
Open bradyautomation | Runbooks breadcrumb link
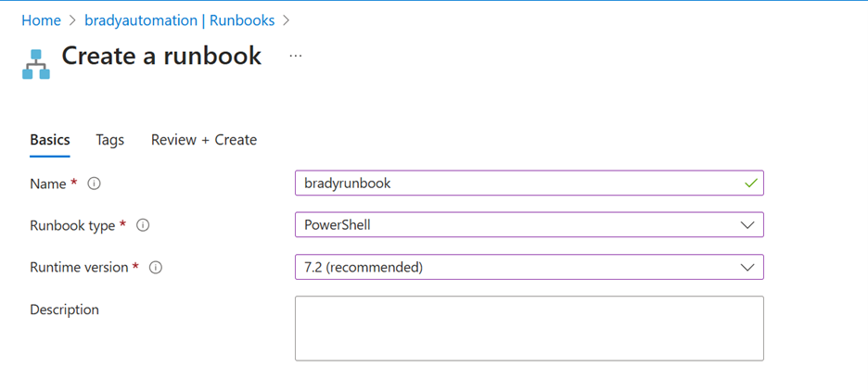[x=179, y=20]
